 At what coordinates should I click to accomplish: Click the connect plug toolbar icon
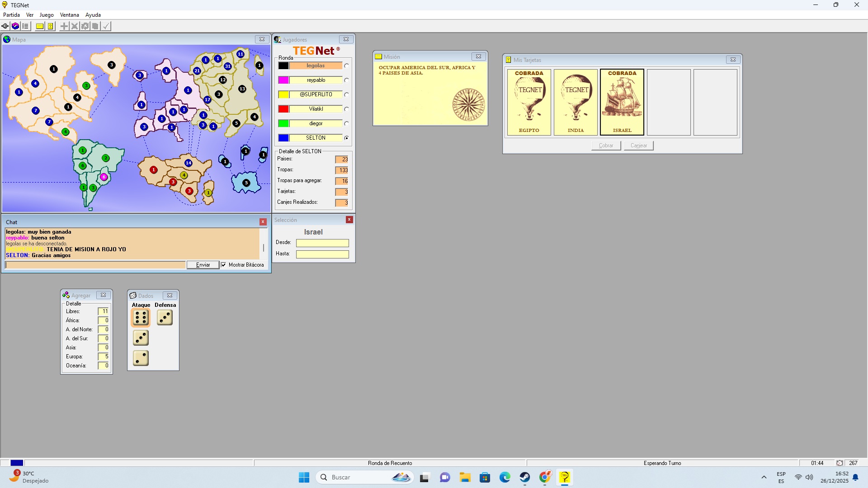coord(5,26)
